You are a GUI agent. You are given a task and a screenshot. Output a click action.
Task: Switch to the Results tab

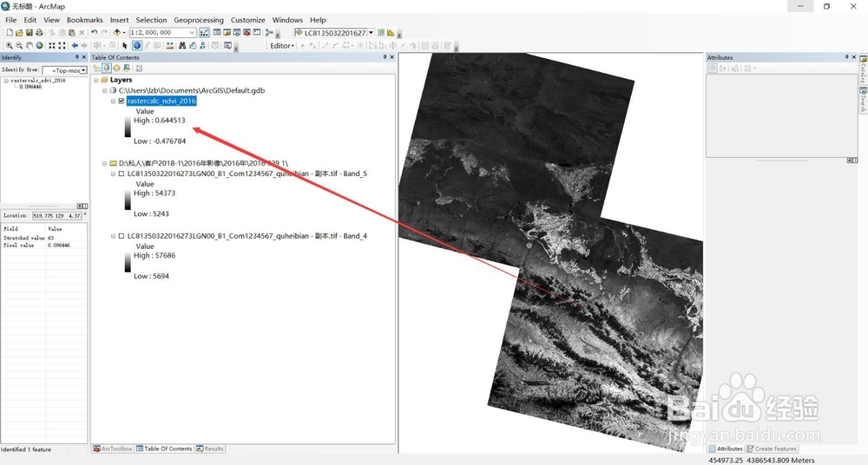pyautogui.click(x=210, y=449)
